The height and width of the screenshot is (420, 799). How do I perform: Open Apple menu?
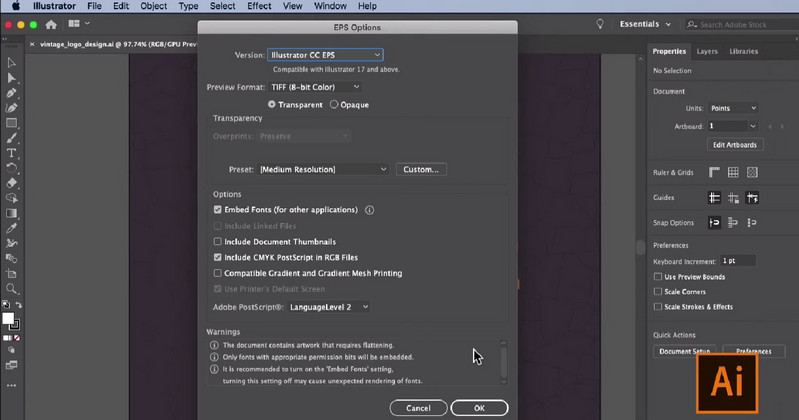15,6
